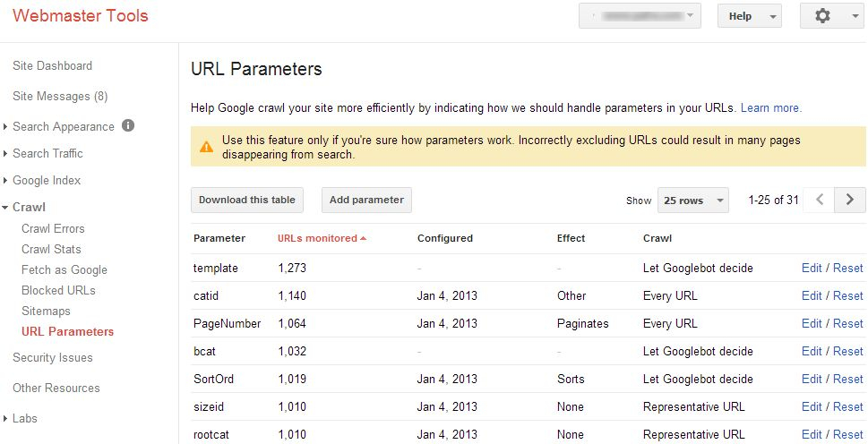Viewport: 868px width, 444px height.
Task: Open Site Messages (8)
Action: pos(60,96)
